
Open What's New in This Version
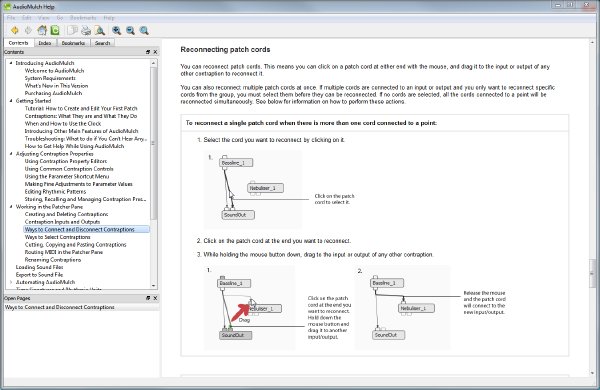click(56, 86)
